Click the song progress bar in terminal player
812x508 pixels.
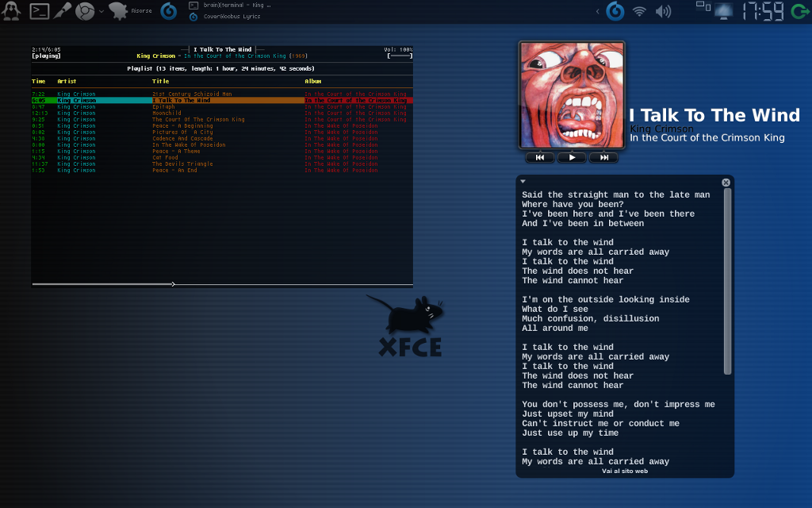(x=222, y=284)
